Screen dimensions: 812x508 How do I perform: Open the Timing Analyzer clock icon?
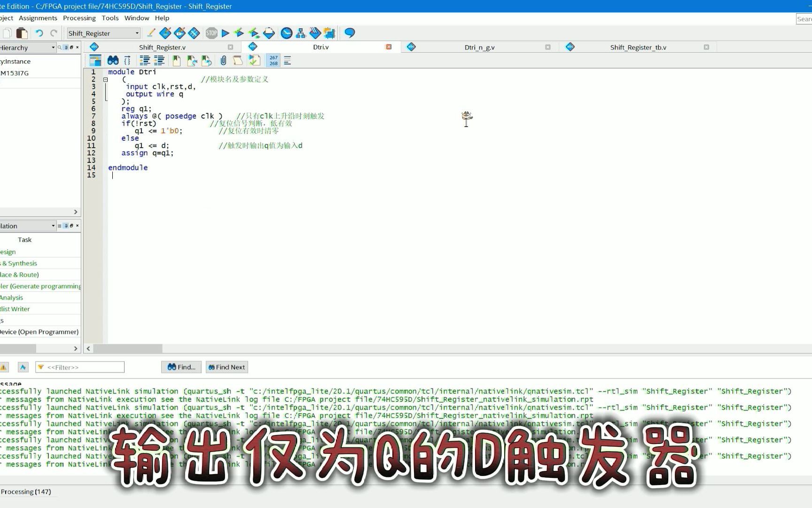tap(287, 33)
